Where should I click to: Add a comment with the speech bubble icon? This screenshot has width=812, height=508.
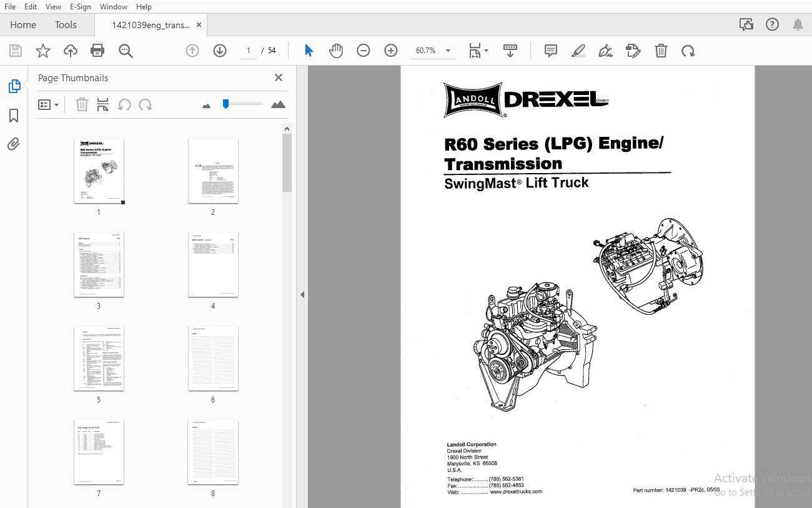(x=551, y=51)
